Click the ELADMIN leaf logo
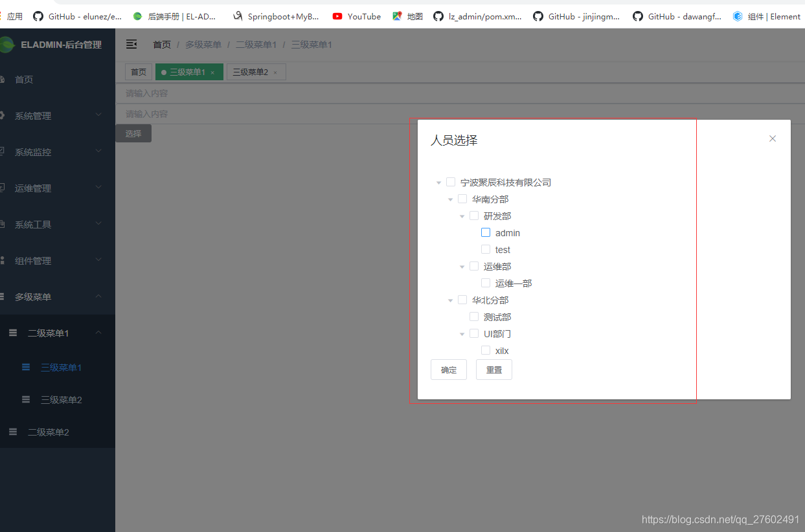The height and width of the screenshot is (532, 805). pos(6,45)
